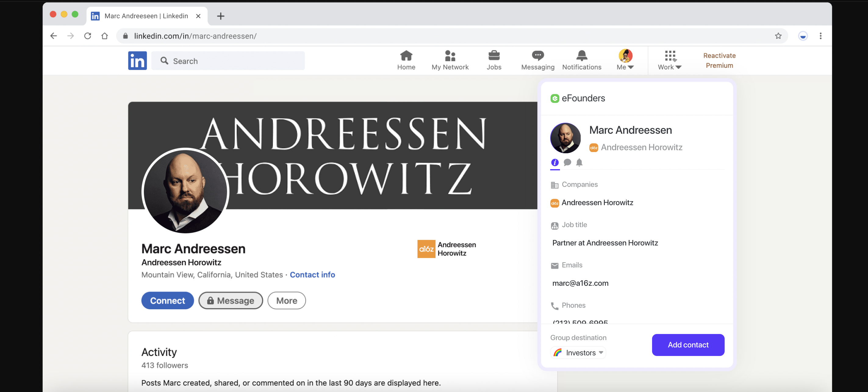
Task: Click Andreessen Horowitz under the panel contact name
Action: pyautogui.click(x=642, y=147)
